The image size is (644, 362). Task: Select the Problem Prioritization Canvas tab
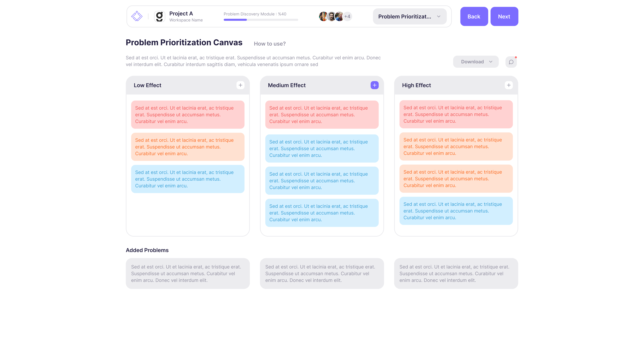pyautogui.click(x=409, y=16)
